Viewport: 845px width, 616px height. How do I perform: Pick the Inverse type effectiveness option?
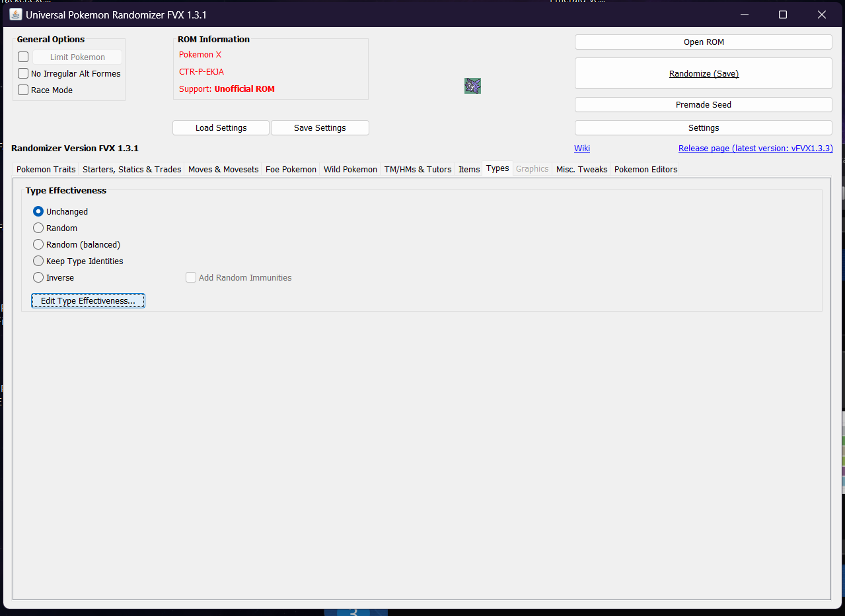pos(38,277)
